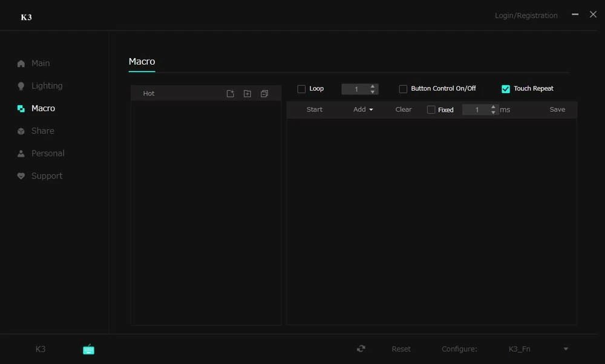Screen dimensions: 605x364
Task: Expand the Add dropdown menu
Action: point(363,109)
